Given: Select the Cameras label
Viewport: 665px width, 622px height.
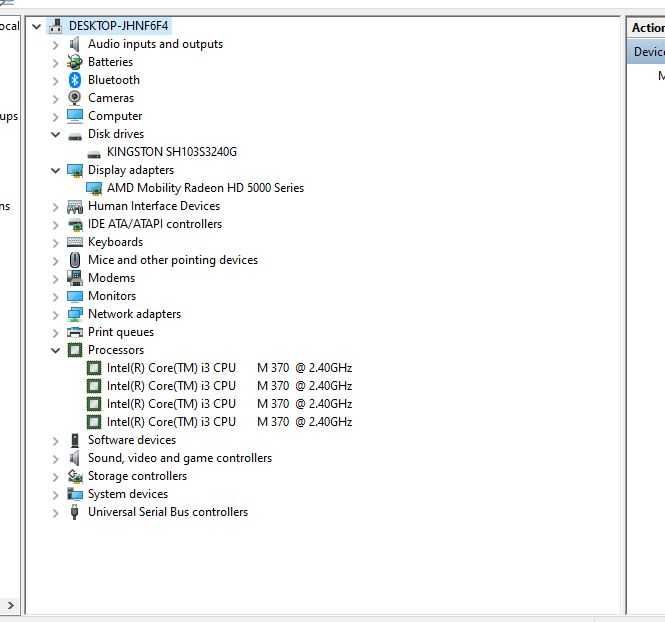Looking at the screenshot, I should 111,98.
